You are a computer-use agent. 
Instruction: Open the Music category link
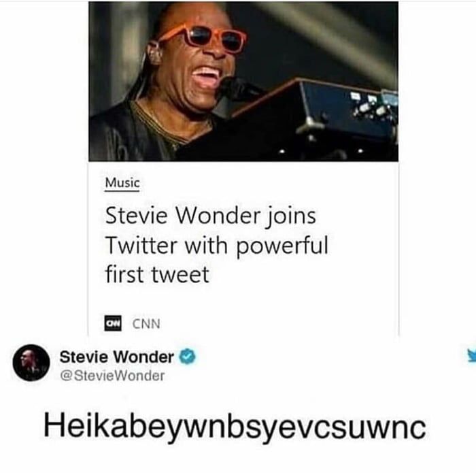(x=122, y=183)
